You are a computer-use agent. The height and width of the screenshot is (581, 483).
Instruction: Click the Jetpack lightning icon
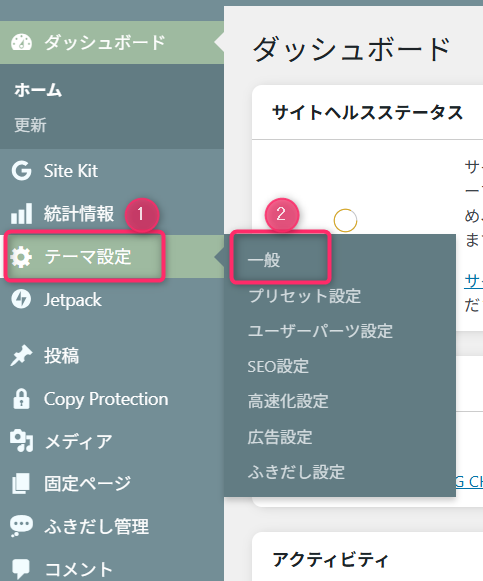pos(21,299)
